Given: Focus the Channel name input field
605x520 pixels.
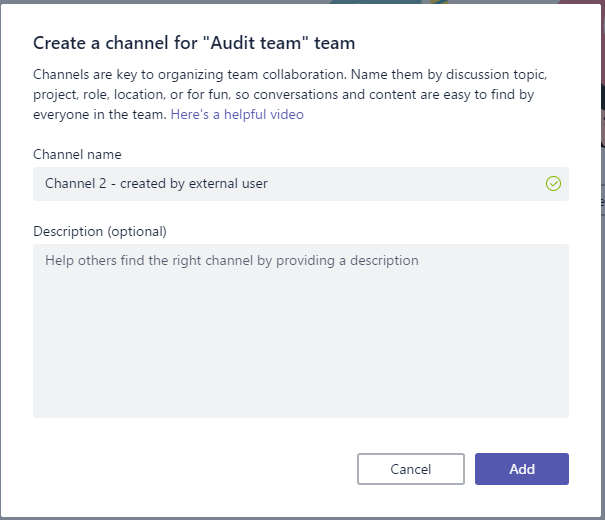Looking at the screenshot, I should click(x=301, y=184).
